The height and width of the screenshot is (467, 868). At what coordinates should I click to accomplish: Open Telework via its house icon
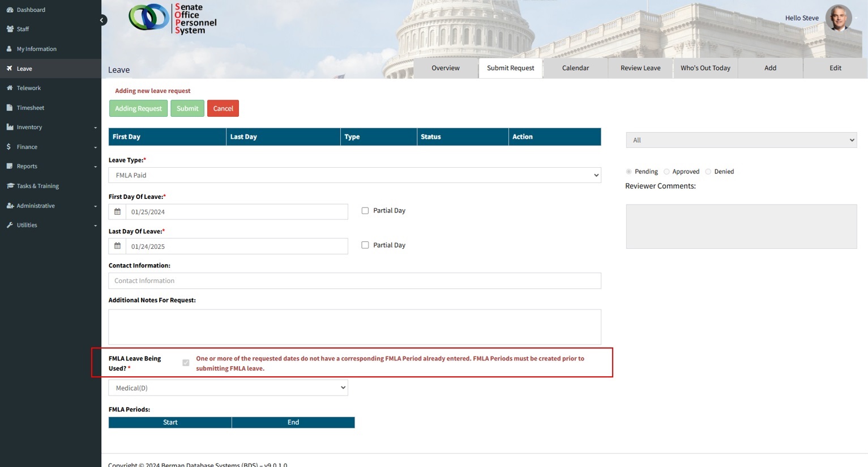[10, 88]
